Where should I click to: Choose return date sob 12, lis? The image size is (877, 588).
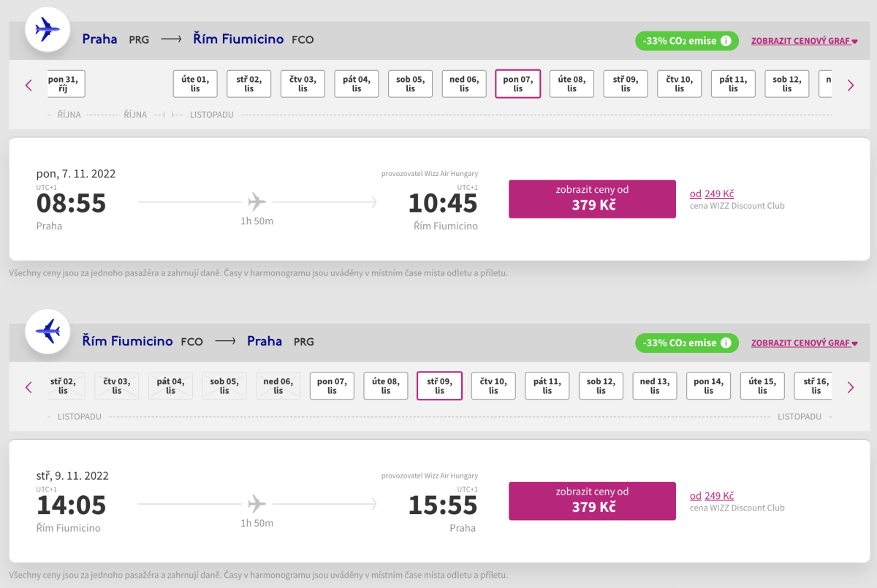[601, 386]
